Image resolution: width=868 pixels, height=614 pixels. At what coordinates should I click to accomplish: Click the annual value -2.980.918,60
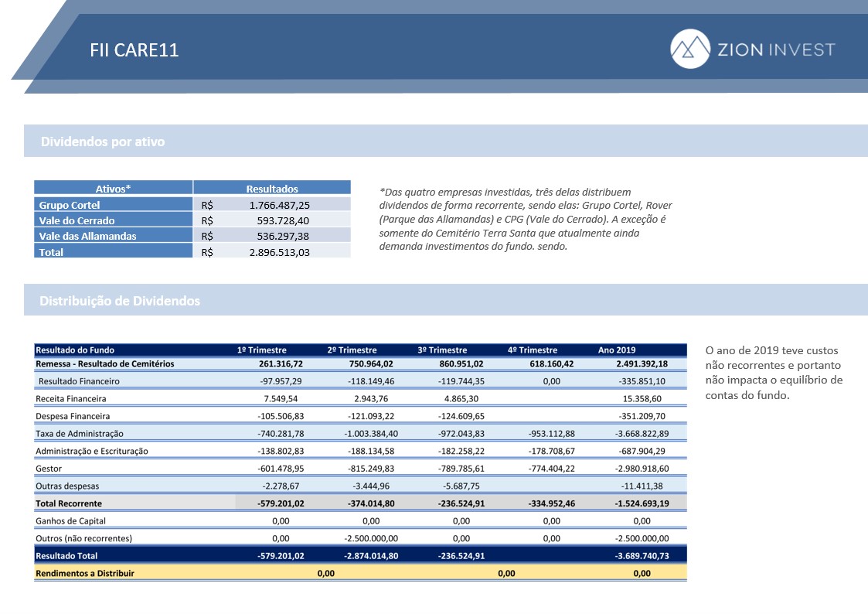click(x=642, y=469)
